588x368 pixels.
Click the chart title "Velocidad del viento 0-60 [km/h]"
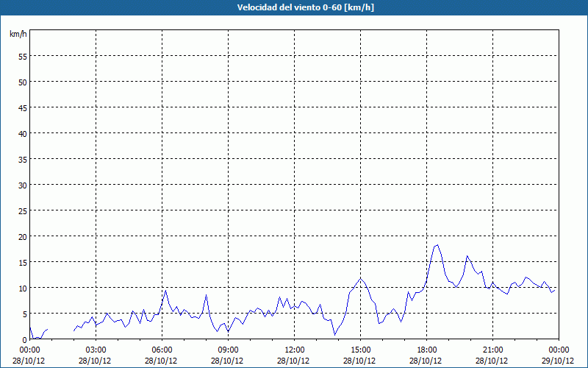click(306, 7)
